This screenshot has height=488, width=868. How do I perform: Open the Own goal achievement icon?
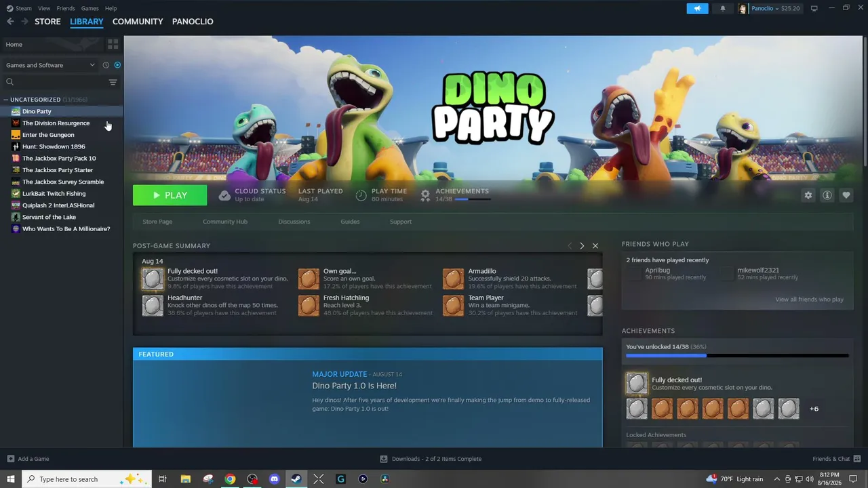tap(309, 279)
